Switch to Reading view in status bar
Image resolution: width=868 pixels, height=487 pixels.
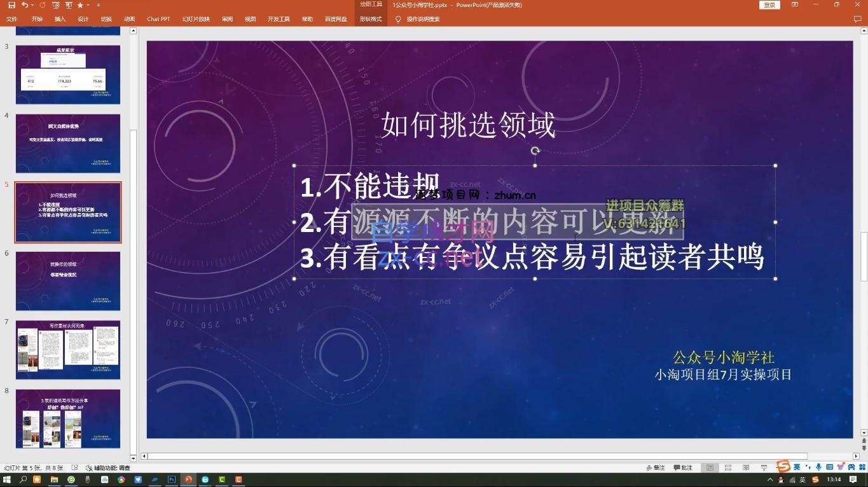(x=746, y=468)
